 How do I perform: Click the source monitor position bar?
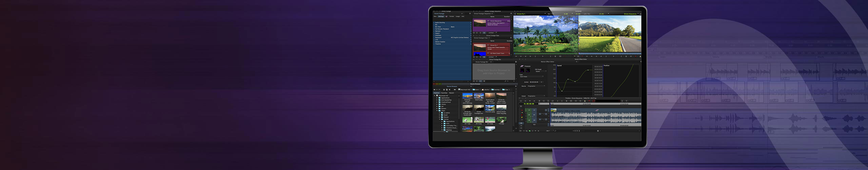[545, 53]
